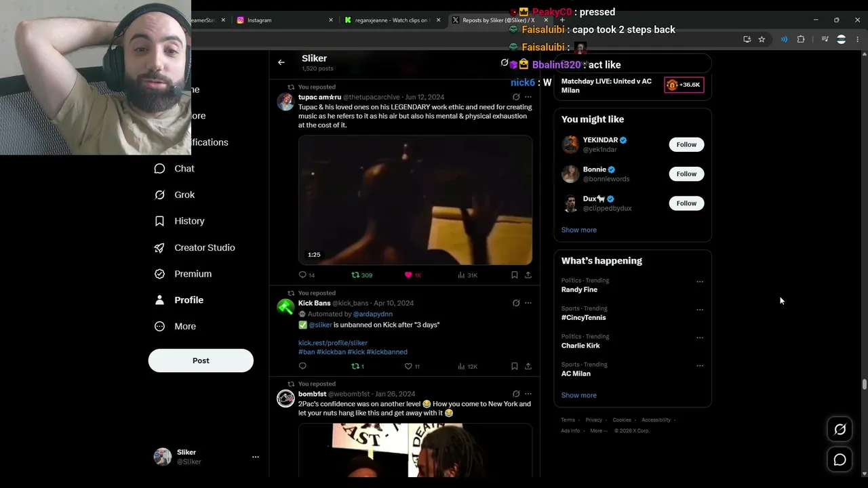Open the @ardapydnn mention link

[373, 314]
